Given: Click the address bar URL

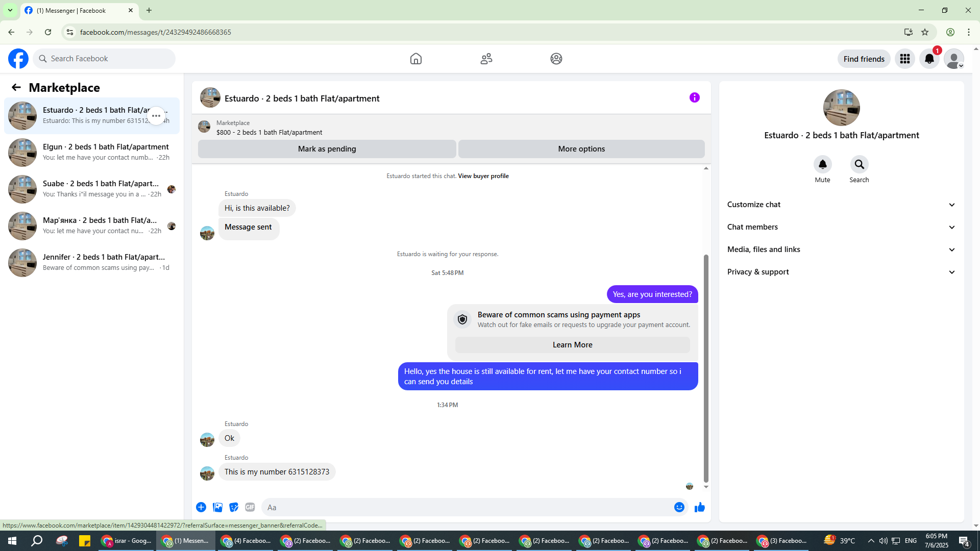Looking at the screenshot, I should (x=156, y=32).
